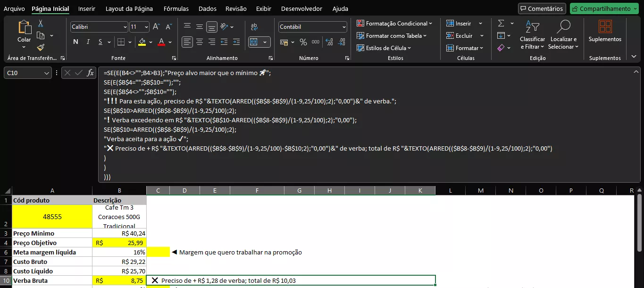Align text to the right
Screen dimensions: 644x288
(212, 42)
